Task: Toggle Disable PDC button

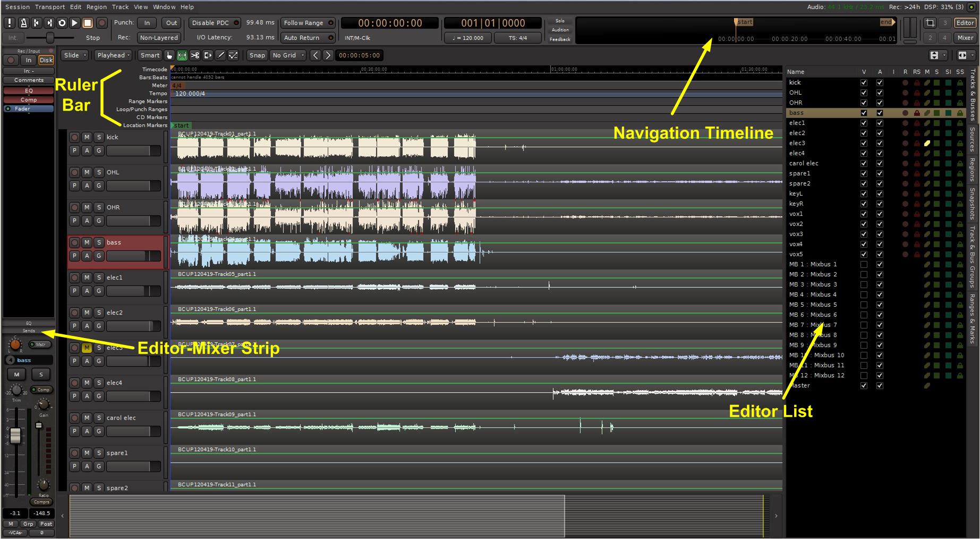Action: tap(215, 23)
